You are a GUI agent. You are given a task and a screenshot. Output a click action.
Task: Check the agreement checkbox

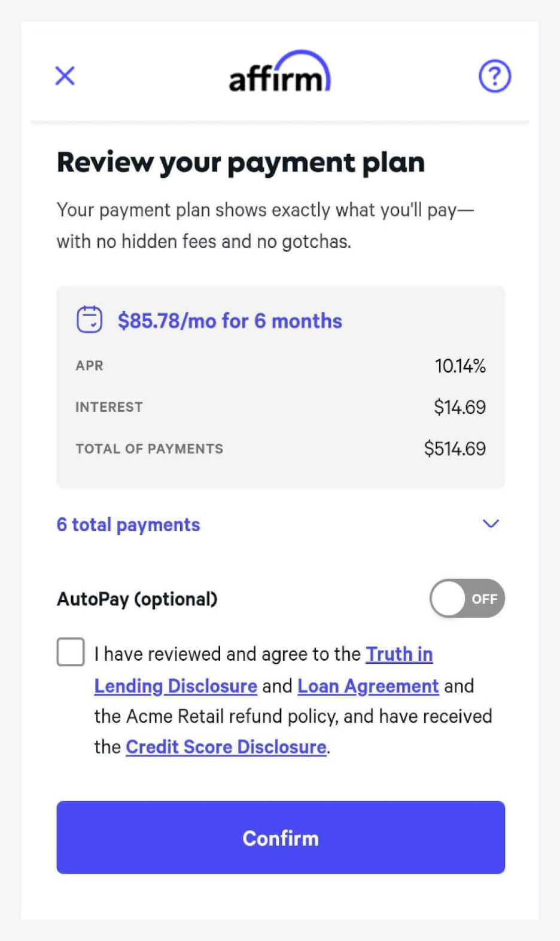click(x=71, y=652)
